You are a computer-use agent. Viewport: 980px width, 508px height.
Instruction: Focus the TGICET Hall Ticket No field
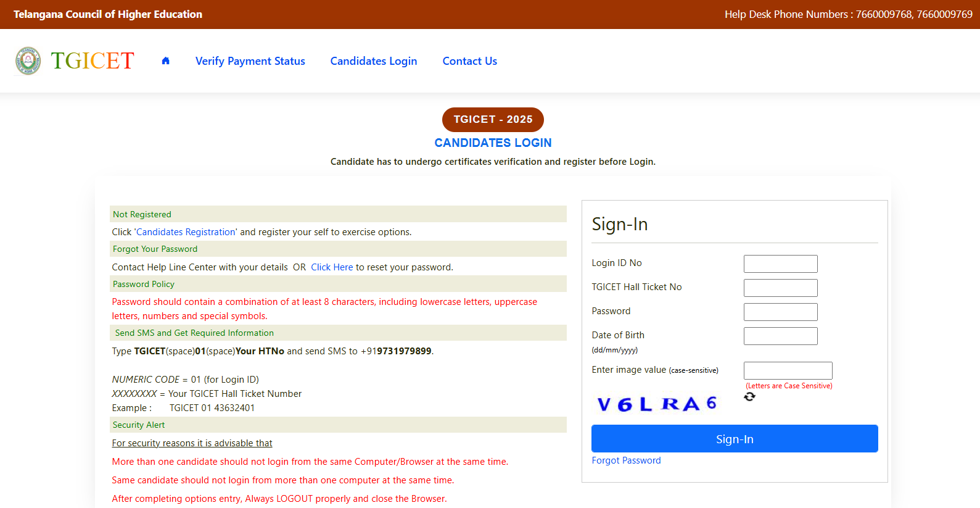coord(781,288)
